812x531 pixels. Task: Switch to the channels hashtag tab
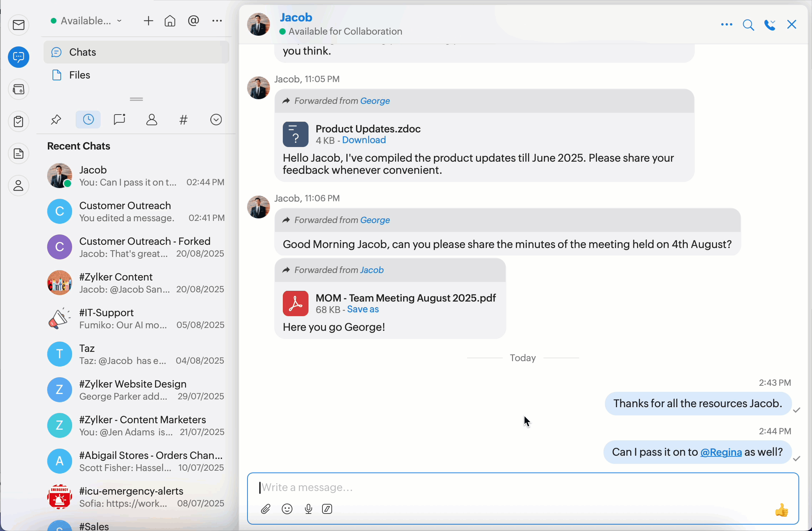[183, 120]
